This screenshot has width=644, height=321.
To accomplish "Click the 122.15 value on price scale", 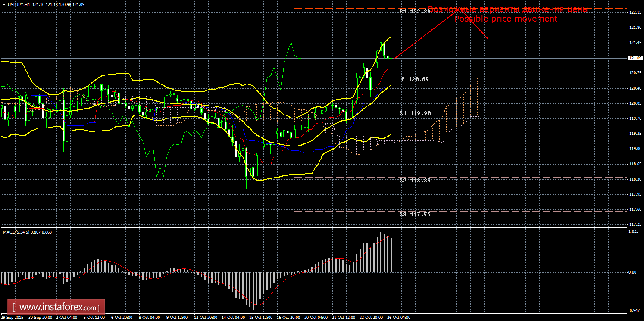I will 634,12.
